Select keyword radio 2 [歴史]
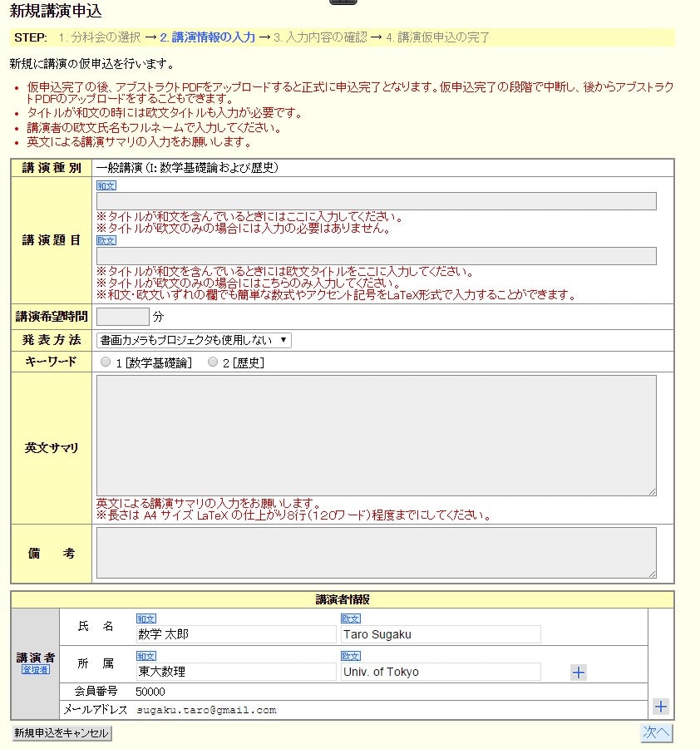Viewport: 700px width, 749px height. click(x=213, y=362)
